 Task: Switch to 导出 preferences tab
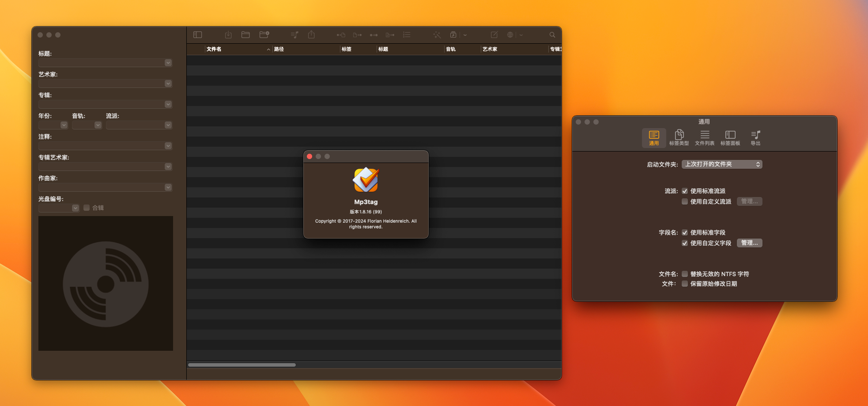tap(755, 138)
